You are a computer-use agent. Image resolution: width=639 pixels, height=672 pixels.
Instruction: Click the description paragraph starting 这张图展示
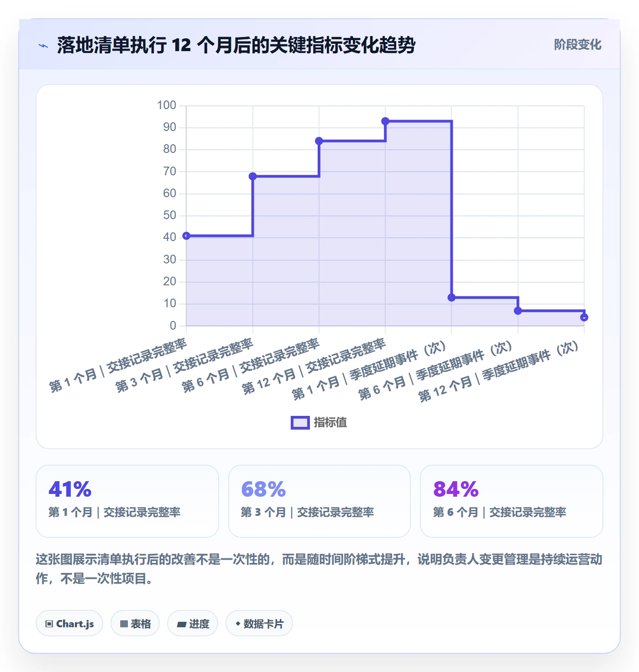pyautogui.click(x=319, y=569)
